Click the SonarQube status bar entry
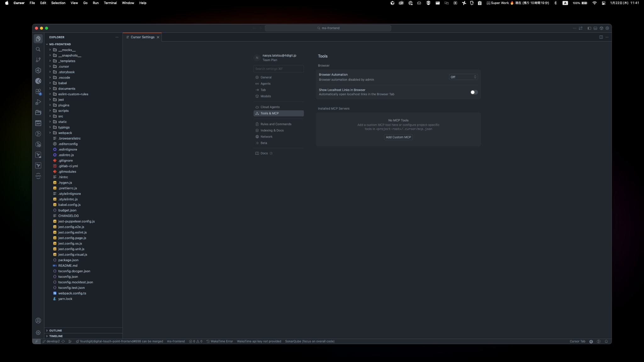 (x=310, y=341)
